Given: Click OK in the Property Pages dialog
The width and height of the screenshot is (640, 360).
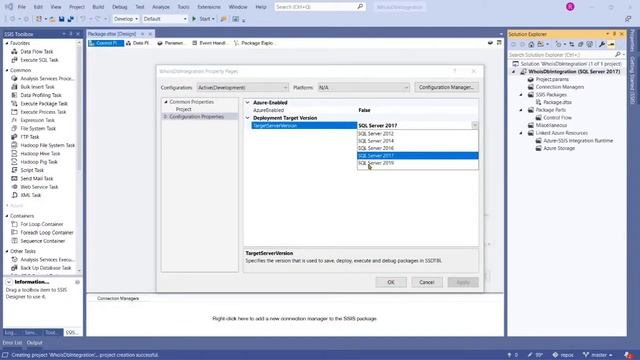Looking at the screenshot, I should (391, 282).
